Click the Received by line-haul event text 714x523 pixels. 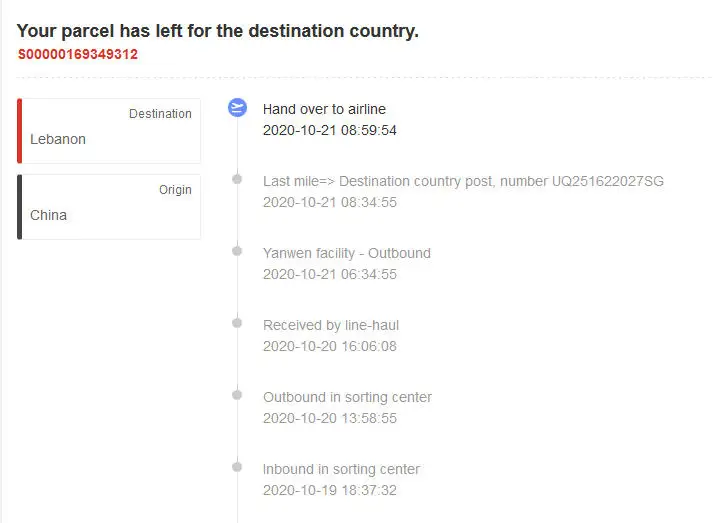[x=330, y=325]
